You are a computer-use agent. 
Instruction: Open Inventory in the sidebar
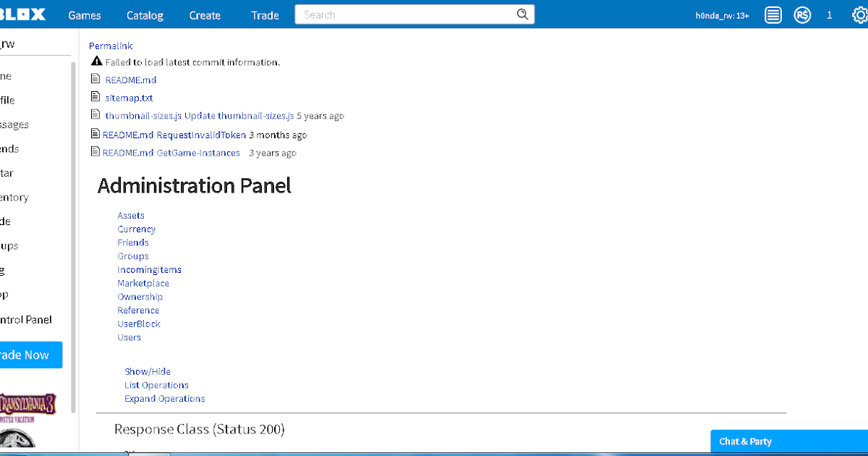(14, 198)
